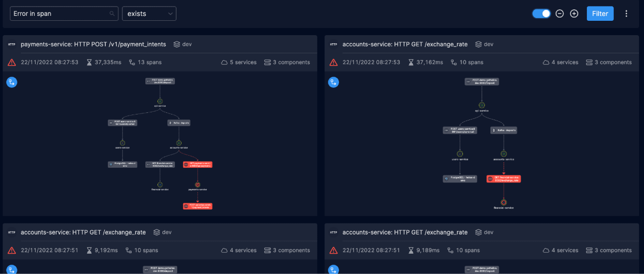Click the zoom out minus icon
644x274 pixels.
[560, 14]
